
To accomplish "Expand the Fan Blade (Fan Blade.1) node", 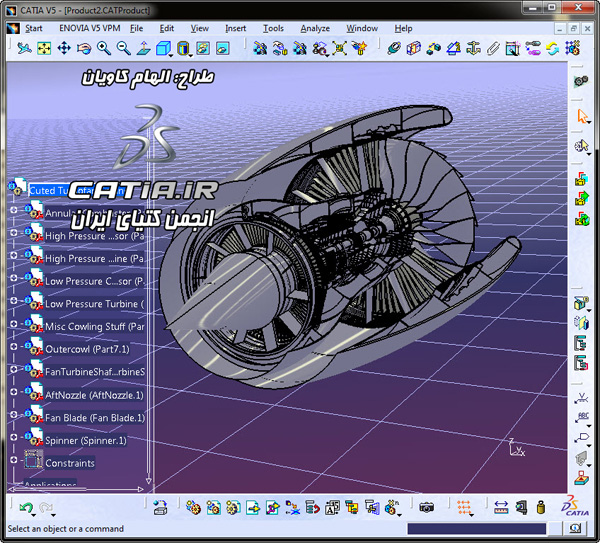I will pos(13,414).
